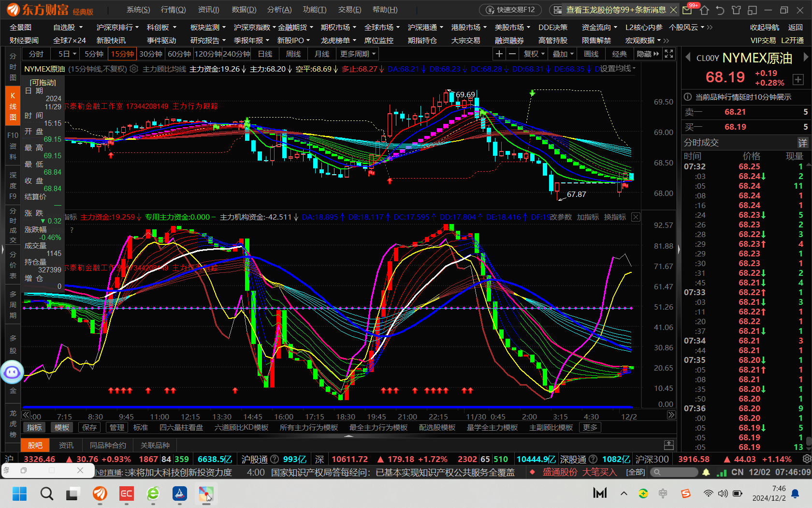Open the mailbox icon with 99+ badge
Screen dimensions: 812x508
[688, 9]
